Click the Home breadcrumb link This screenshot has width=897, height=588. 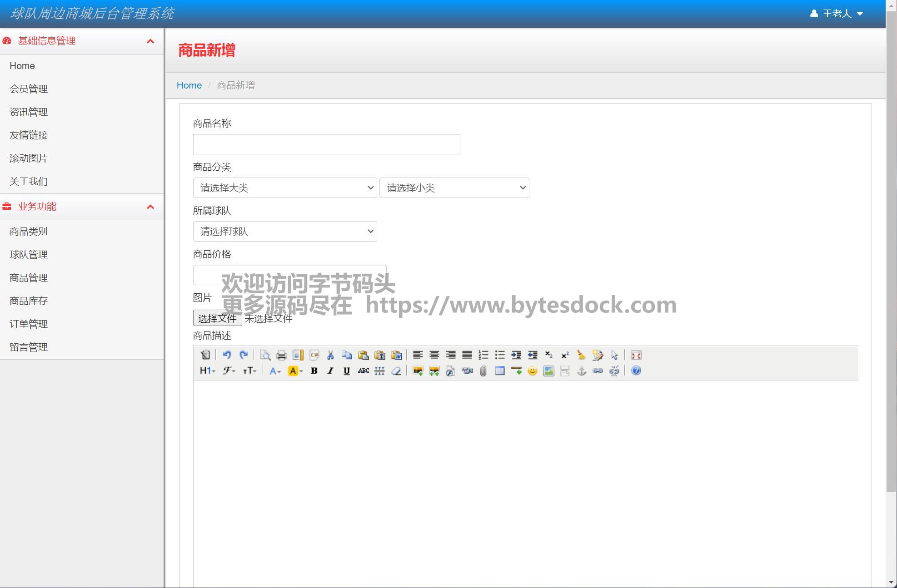pyautogui.click(x=189, y=85)
